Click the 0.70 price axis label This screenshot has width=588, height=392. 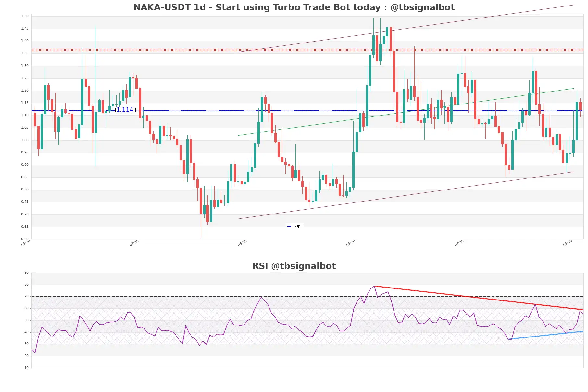pyautogui.click(x=25, y=214)
